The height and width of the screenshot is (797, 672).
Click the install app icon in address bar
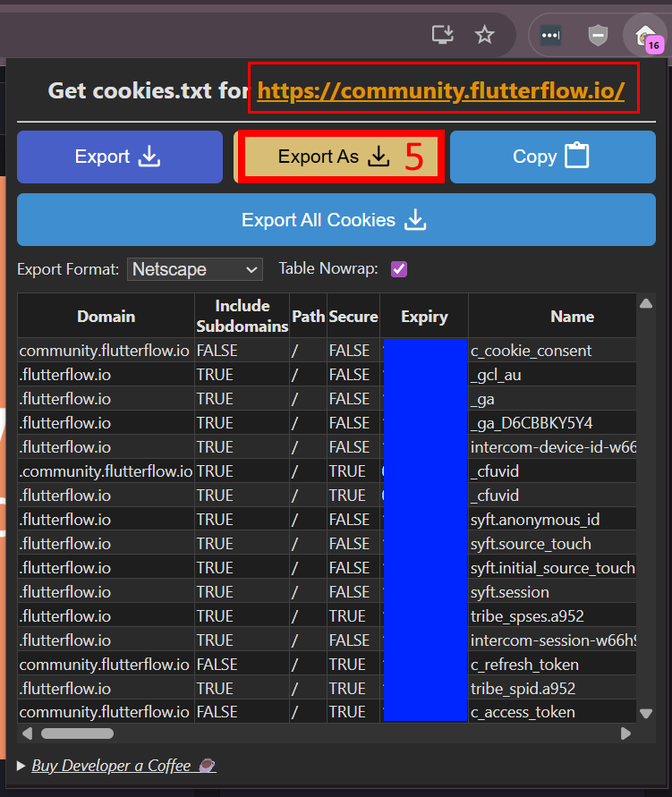point(442,35)
